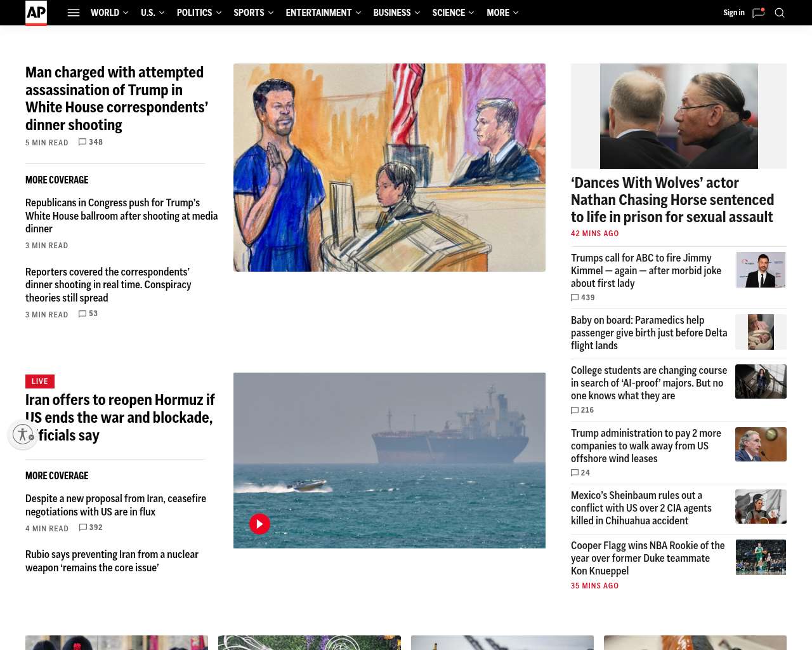This screenshot has width=812, height=650.
Task: Click the newborn baby thumbnail
Action: tap(761, 332)
